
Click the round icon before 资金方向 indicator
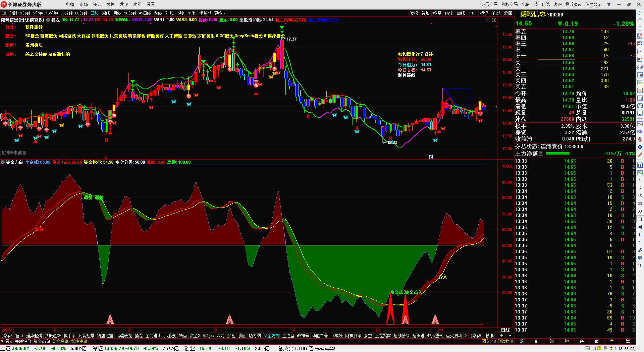tap(3, 162)
